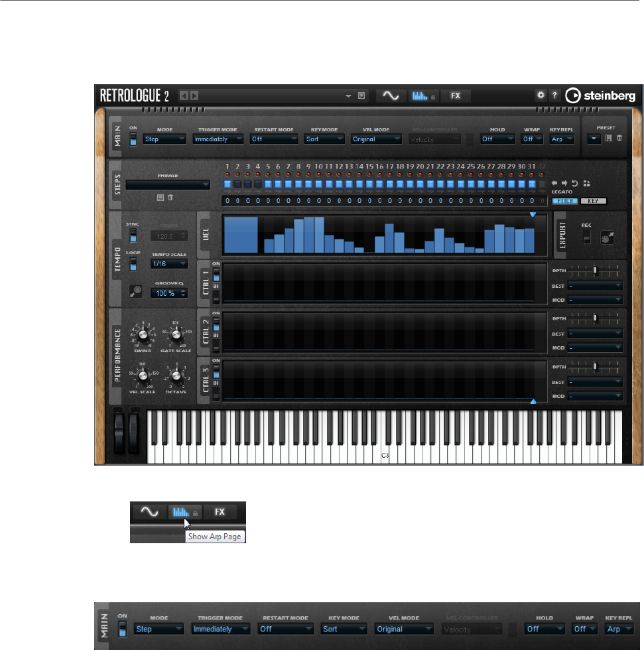Open the options gear menu
Screen dimensions: 644x650
pos(541,95)
